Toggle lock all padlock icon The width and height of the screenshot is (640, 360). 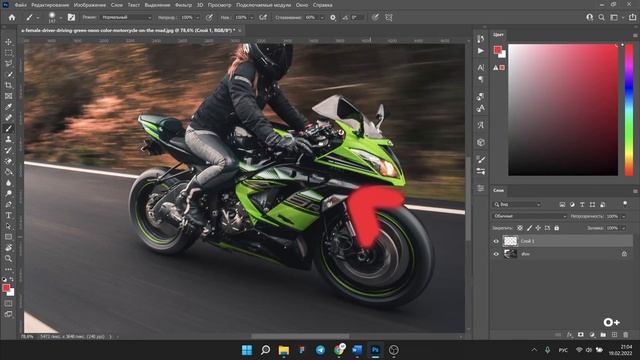[x=557, y=228]
